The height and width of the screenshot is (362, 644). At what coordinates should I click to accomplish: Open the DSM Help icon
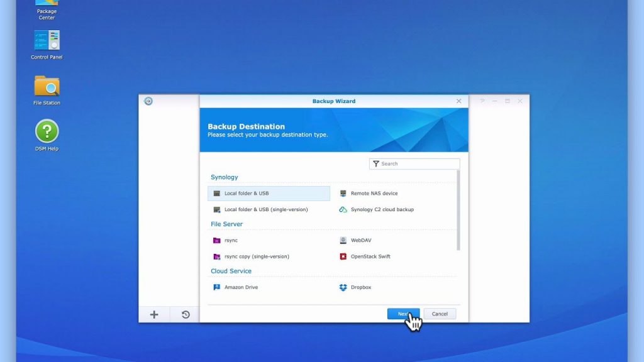point(47,131)
